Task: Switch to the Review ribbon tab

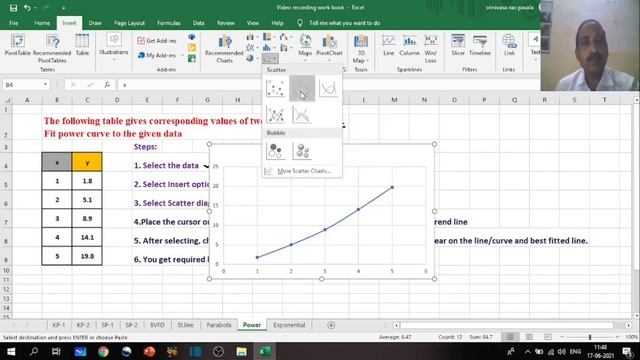Action: (x=225, y=23)
